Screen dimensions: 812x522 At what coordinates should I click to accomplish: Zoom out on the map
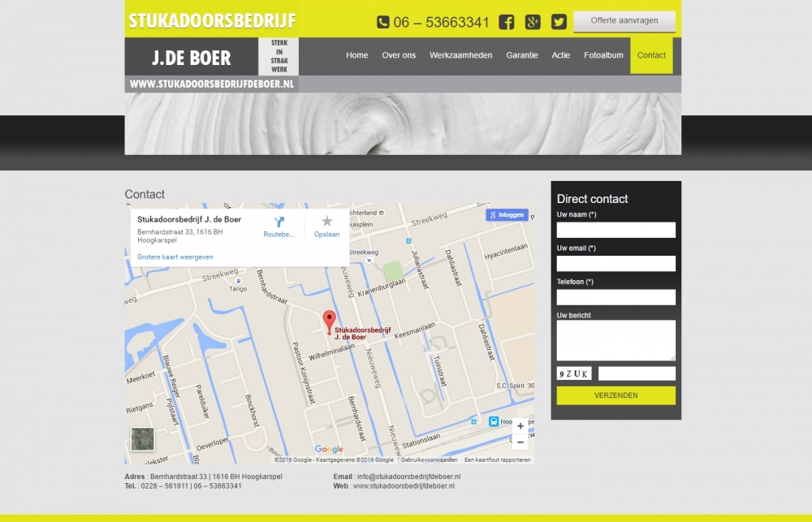click(x=520, y=442)
